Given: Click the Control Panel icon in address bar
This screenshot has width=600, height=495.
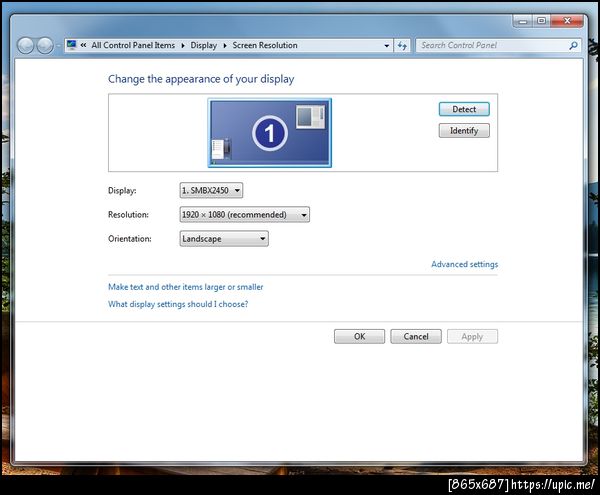Looking at the screenshot, I should pyautogui.click(x=72, y=45).
